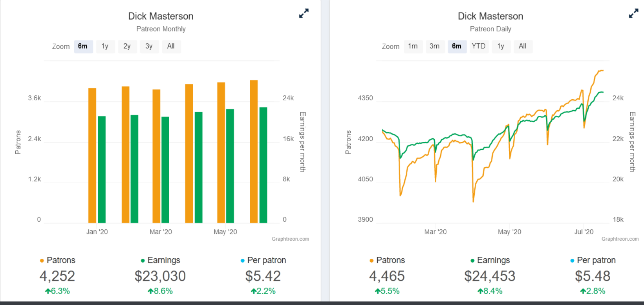Click the Jul '20 axis label
Image resolution: width=644 pixels, height=305 pixels.
[x=584, y=232]
